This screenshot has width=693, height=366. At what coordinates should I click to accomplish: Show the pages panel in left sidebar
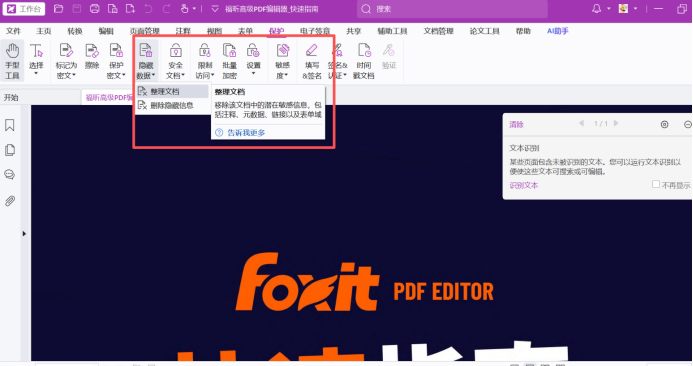click(x=10, y=150)
